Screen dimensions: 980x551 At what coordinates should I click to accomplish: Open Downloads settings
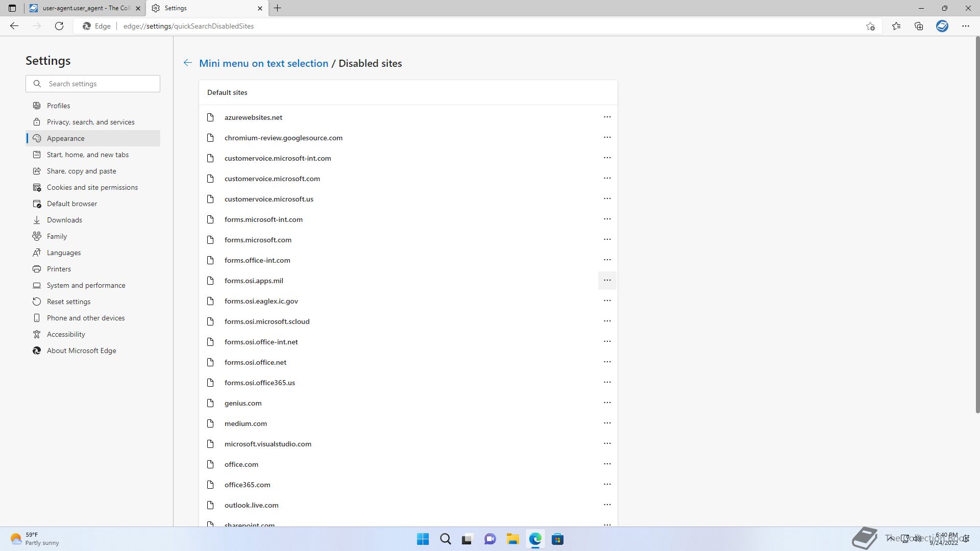click(93, 220)
